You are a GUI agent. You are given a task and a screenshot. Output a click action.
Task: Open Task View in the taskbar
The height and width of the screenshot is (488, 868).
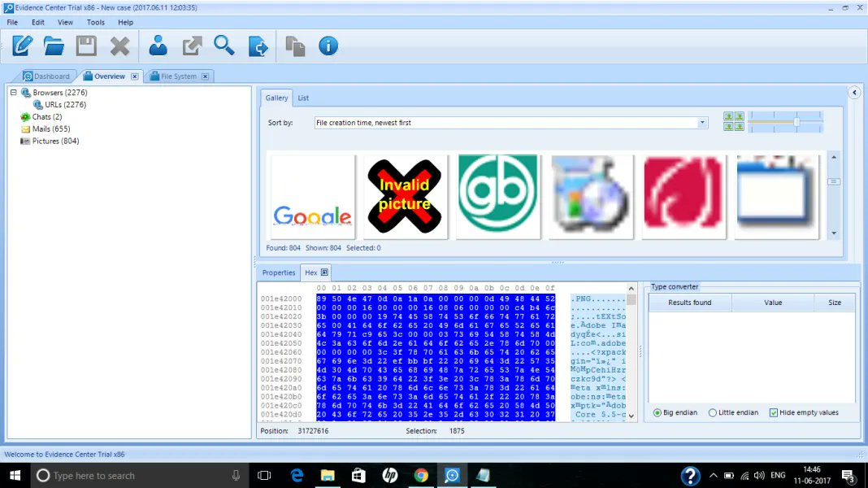[x=264, y=475]
